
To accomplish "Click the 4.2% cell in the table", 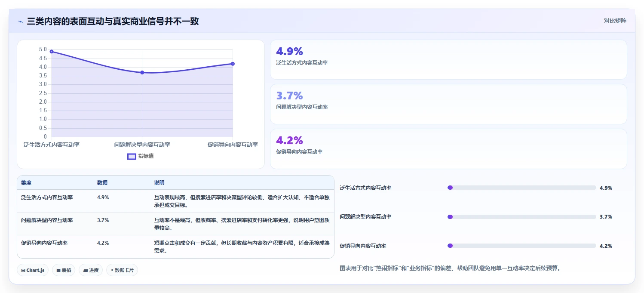I will (103, 243).
